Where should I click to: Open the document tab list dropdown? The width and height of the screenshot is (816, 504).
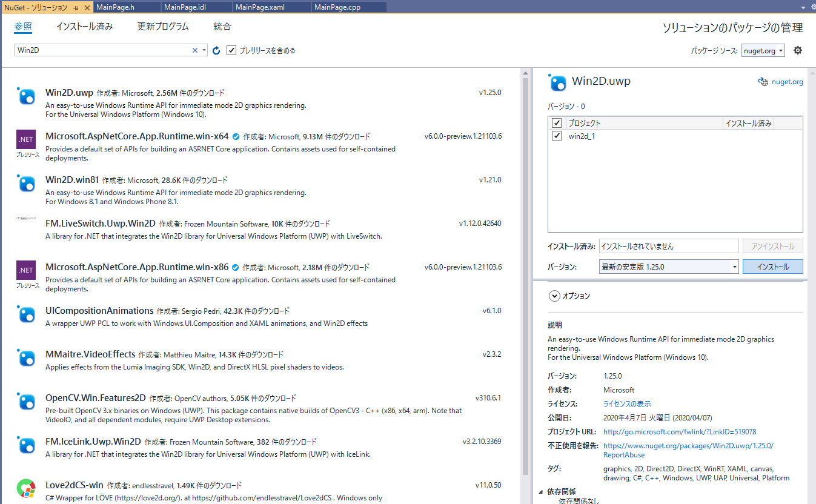click(804, 7)
